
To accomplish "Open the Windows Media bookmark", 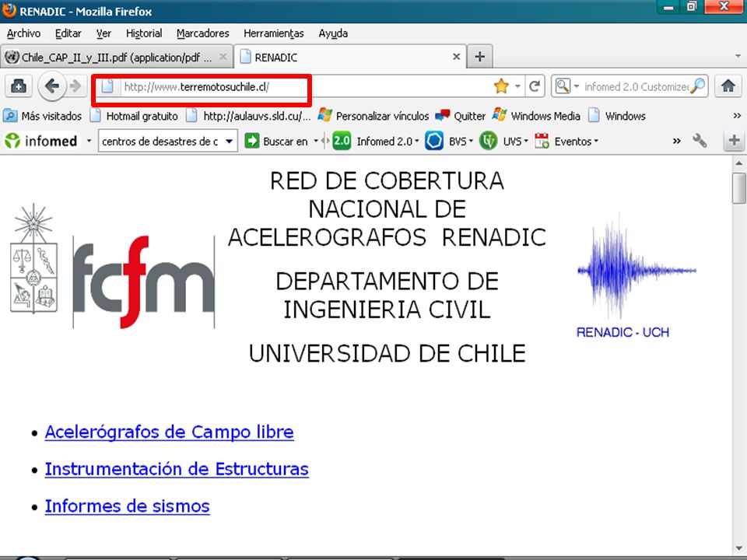I will (536, 116).
